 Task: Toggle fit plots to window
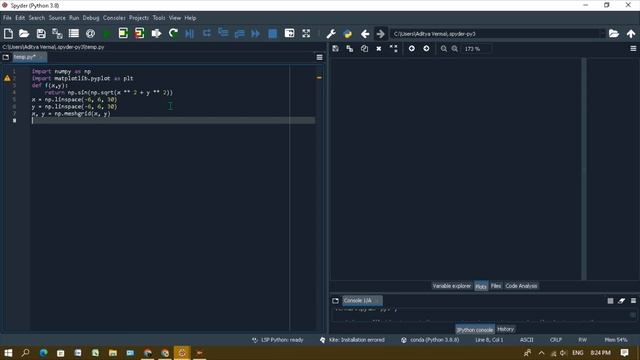393,49
